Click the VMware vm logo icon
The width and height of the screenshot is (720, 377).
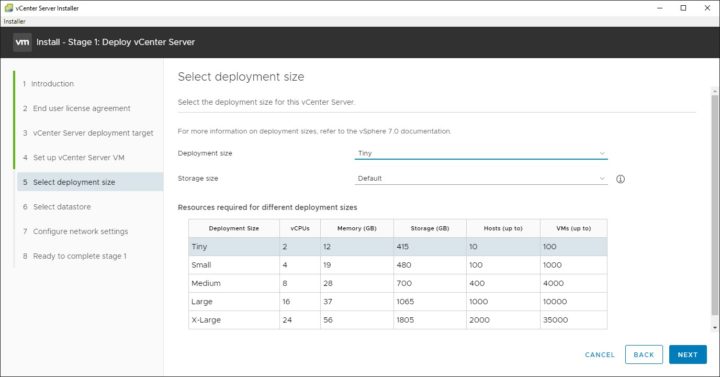point(22,42)
